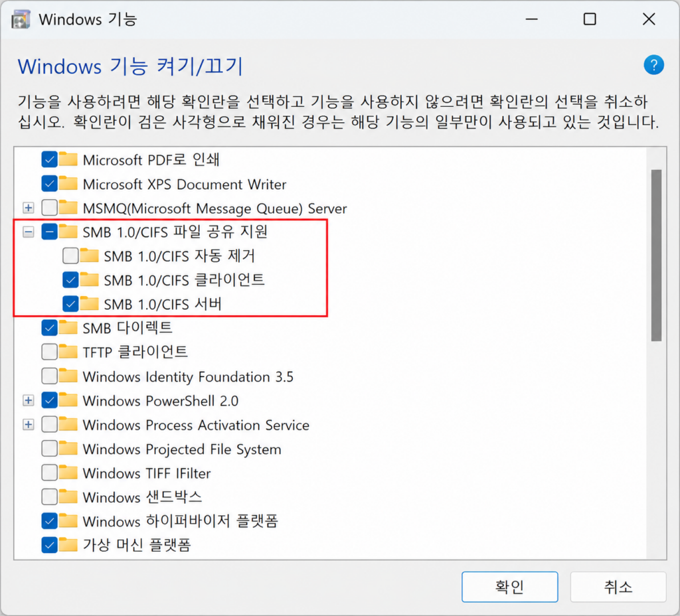680x616 pixels.
Task: Enable Windows 샌드박스 checkbox
Action: coord(49,497)
